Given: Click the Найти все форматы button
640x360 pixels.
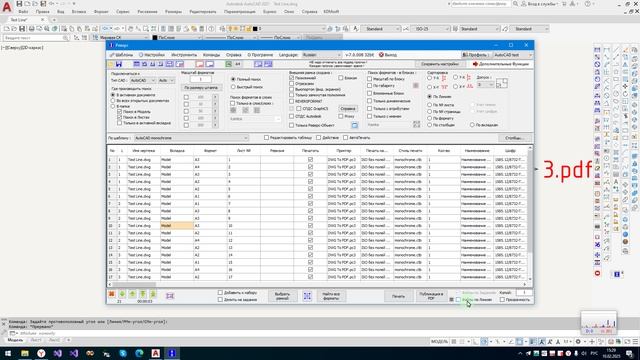Looking at the screenshot, I should [x=331, y=296].
